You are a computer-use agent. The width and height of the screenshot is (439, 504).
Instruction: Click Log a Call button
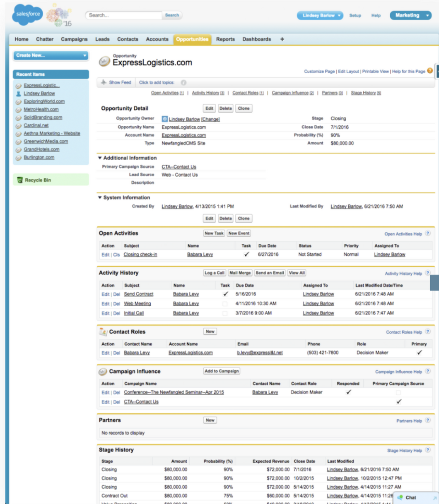[215, 273]
